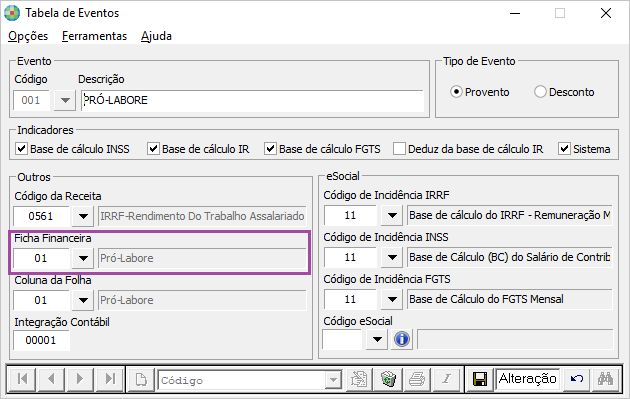Click the Ficha Financeira code field
Screen dimensions: 630x399
(x=41, y=258)
